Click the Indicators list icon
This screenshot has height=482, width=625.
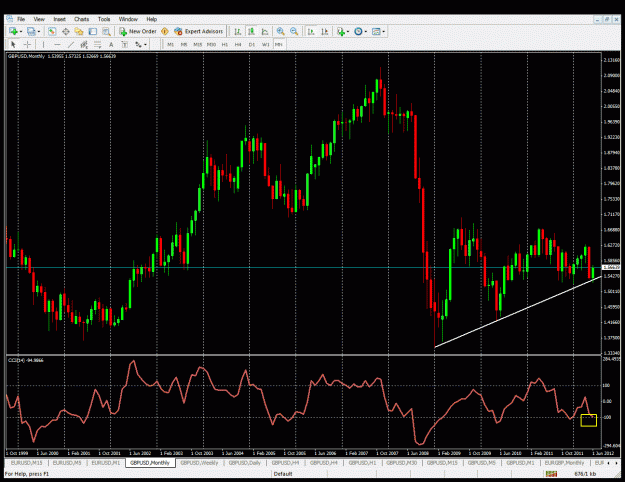(x=341, y=31)
